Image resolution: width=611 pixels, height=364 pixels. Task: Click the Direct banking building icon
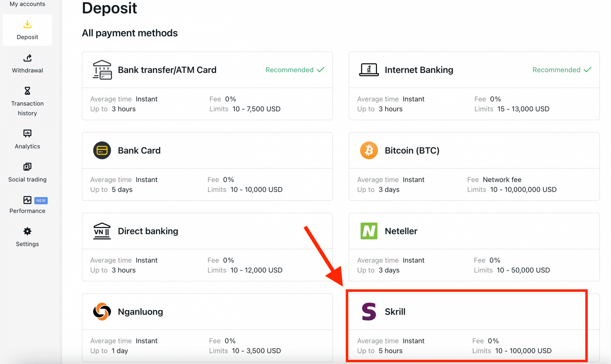point(102,231)
